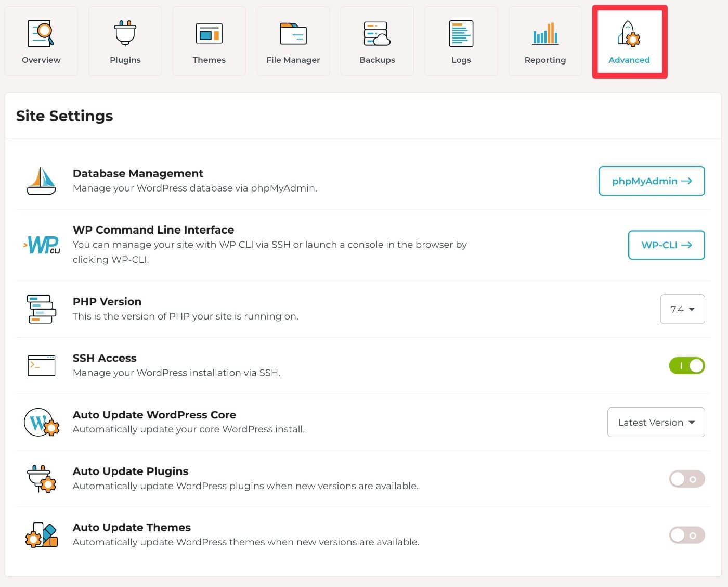This screenshot has height=587, width=728.
Task: Click "This is the version of PHP" description
Action: [x=186, y=316]
